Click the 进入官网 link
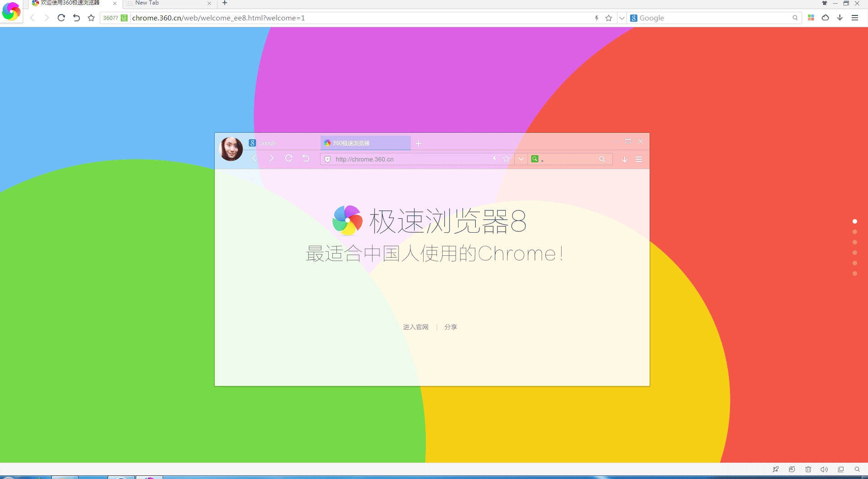Viewport: 868px width, 479px height. point(415,327)
